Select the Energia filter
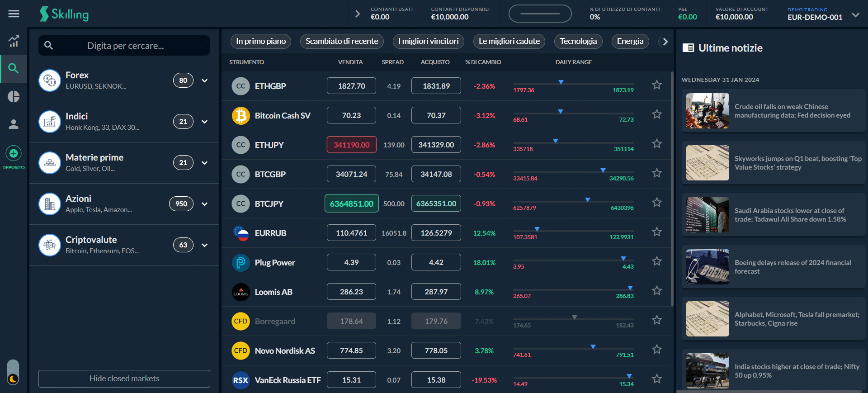 [x=630, y=41]
